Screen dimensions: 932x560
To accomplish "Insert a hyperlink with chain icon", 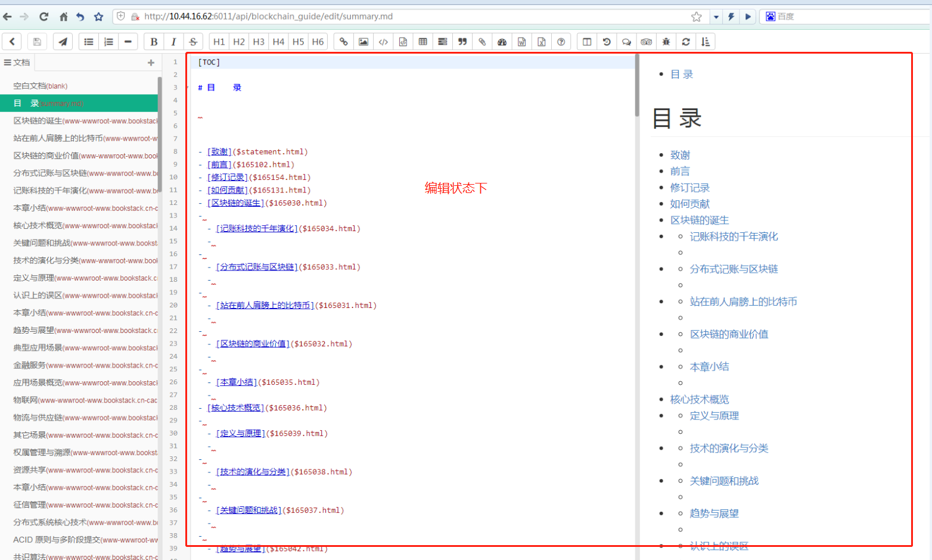I will [x=344, y=42].
